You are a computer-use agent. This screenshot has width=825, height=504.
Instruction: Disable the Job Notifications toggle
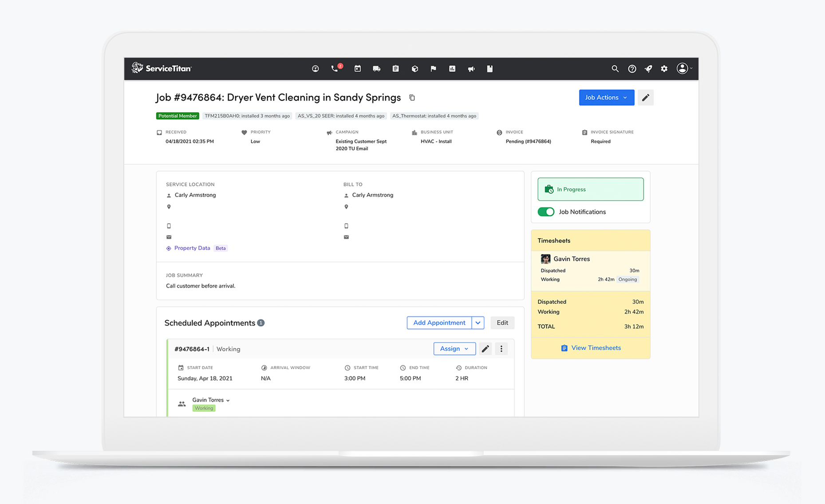coord(546,212)
